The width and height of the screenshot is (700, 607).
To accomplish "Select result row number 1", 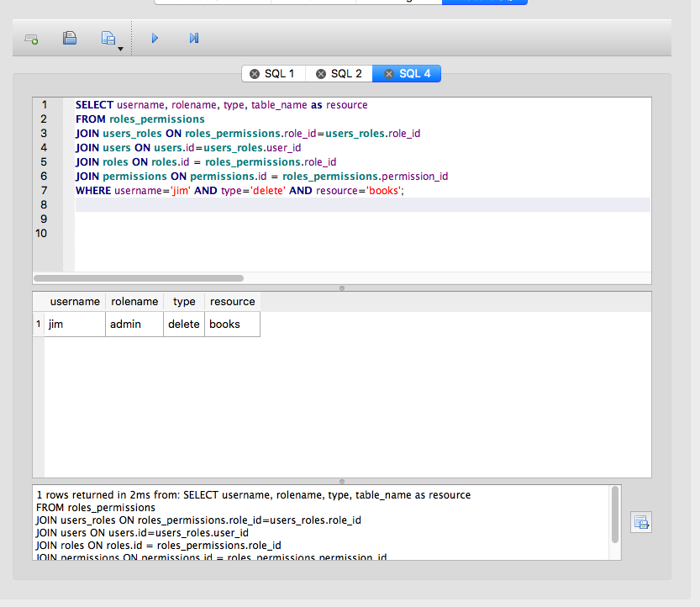I will (39, 325).
